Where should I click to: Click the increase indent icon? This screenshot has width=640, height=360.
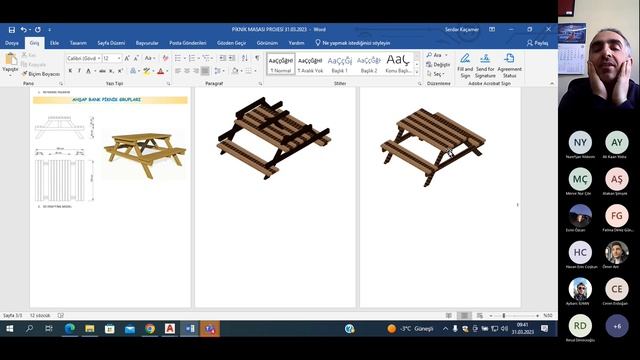tap(232, 58)
